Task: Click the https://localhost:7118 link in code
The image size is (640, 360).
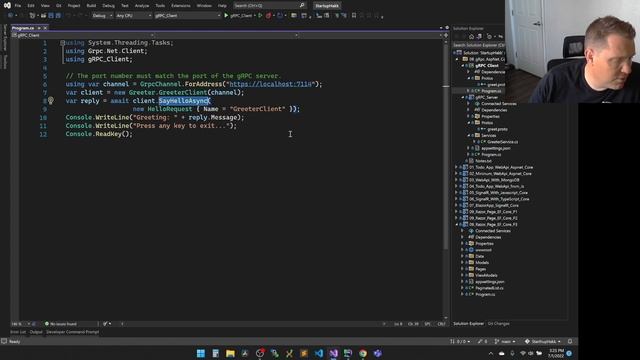Action: click(x=271, y=84)
